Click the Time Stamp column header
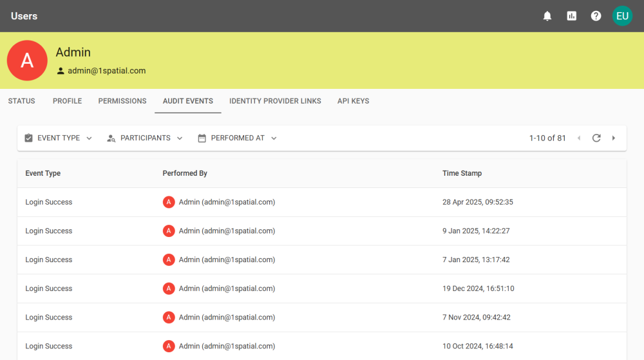The width and height of the screenshot is (644, 360). pos(462,173)
